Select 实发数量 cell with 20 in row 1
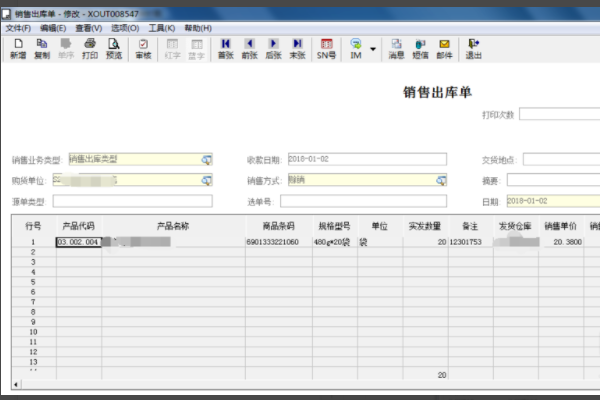 (x=425, y=242)
